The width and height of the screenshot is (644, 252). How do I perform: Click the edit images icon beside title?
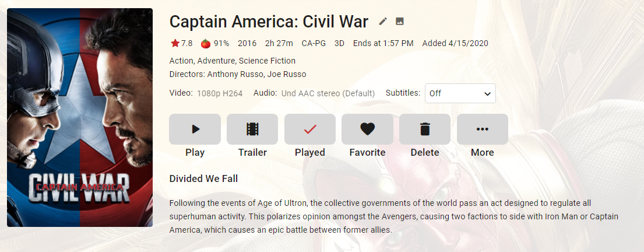pyautogui.click(x=400, y=22)
